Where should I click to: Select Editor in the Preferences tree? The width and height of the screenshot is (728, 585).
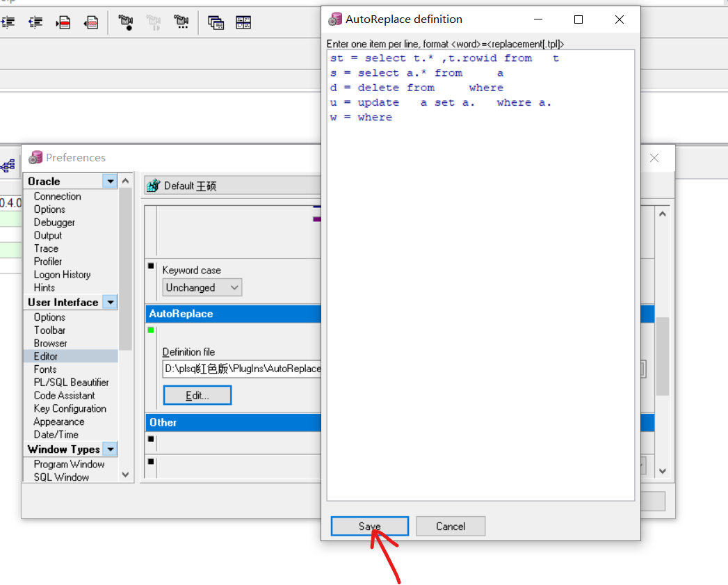point(45,355)
